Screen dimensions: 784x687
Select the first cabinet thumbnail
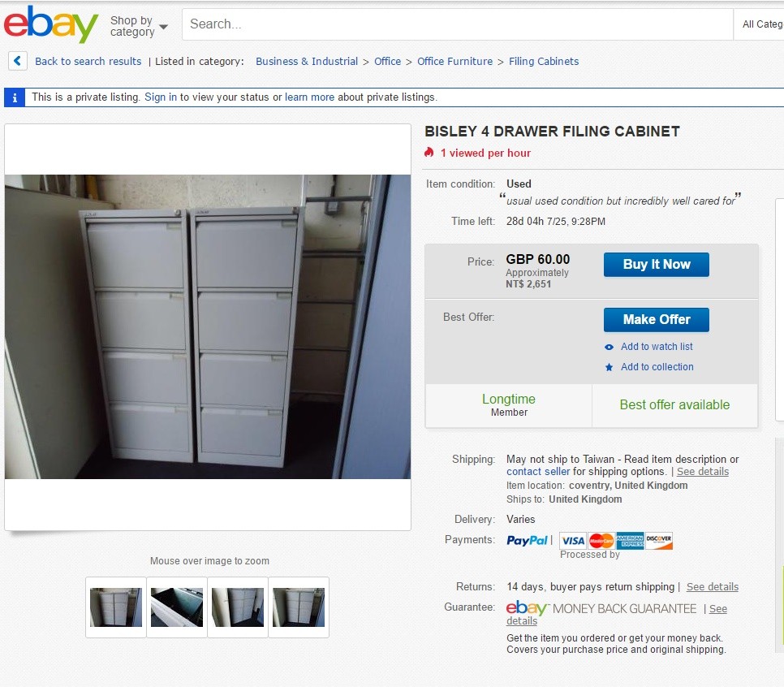point(116,607)
